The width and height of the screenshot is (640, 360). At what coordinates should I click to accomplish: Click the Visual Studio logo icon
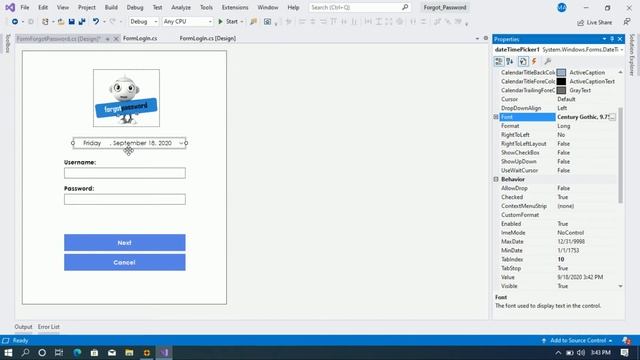[10, 7]
